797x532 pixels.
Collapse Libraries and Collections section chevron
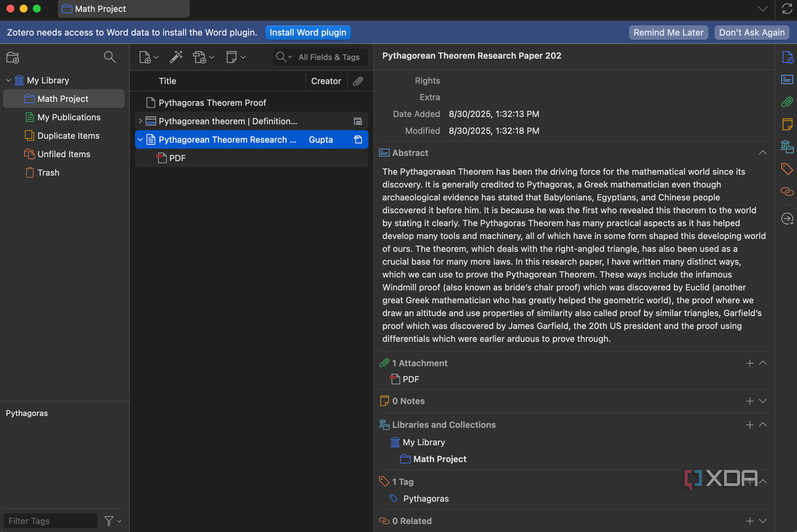[x=762, y=425]
